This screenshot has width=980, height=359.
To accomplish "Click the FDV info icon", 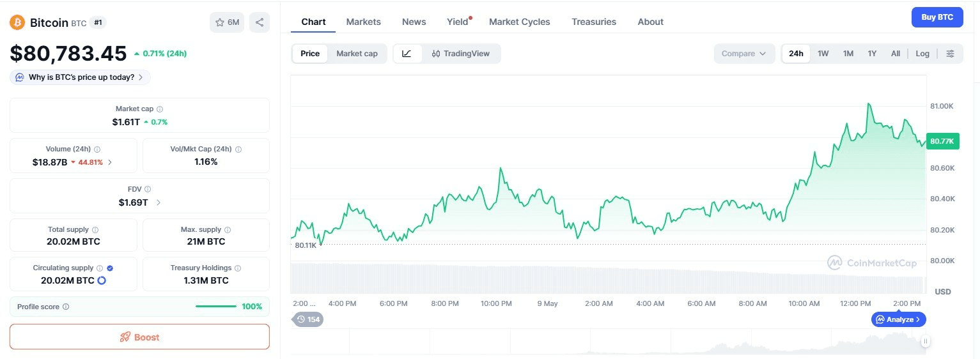I will pos(148,189).
